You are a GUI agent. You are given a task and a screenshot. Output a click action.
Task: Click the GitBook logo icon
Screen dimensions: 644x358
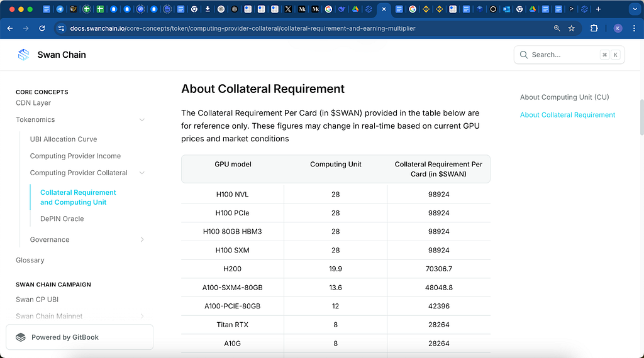point(21,337)
